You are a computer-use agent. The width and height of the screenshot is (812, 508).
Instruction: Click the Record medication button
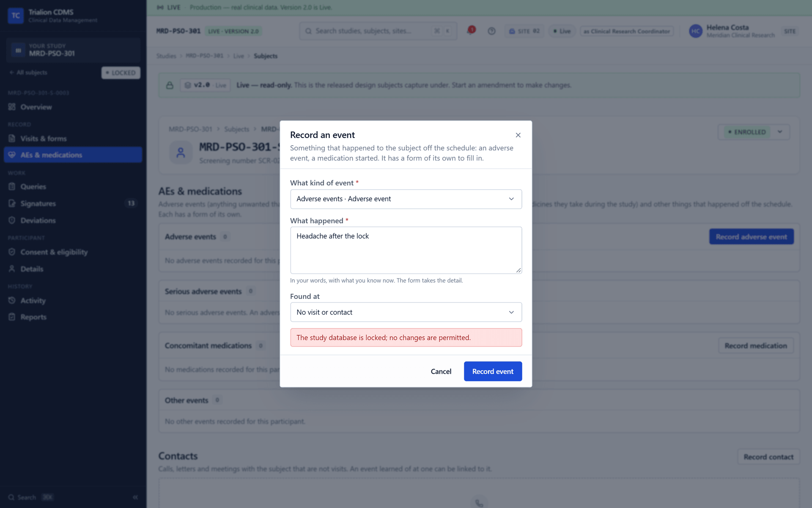[756, 346]
